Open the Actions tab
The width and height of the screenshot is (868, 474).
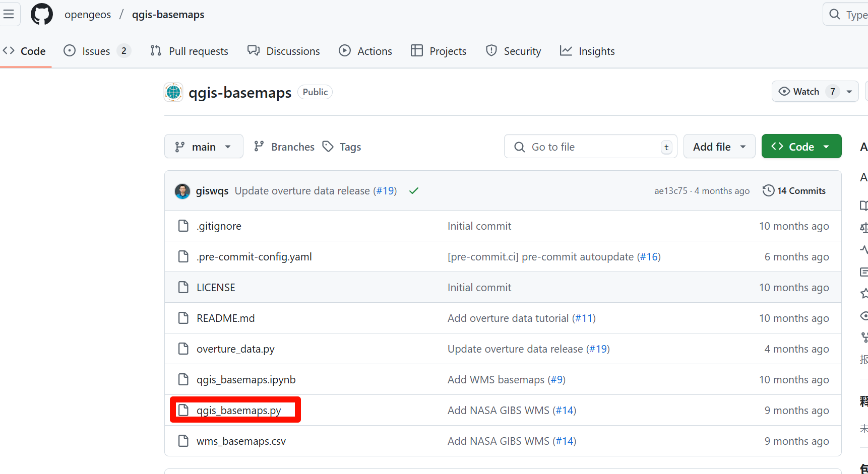pos(365,51)
